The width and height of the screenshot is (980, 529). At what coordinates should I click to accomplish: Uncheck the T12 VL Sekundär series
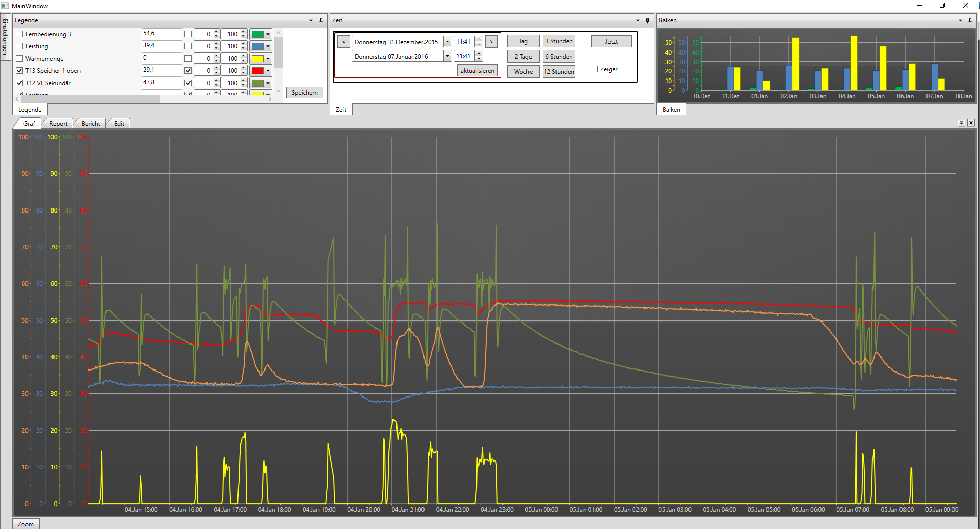pyautogui.click(x=19, y=83)
